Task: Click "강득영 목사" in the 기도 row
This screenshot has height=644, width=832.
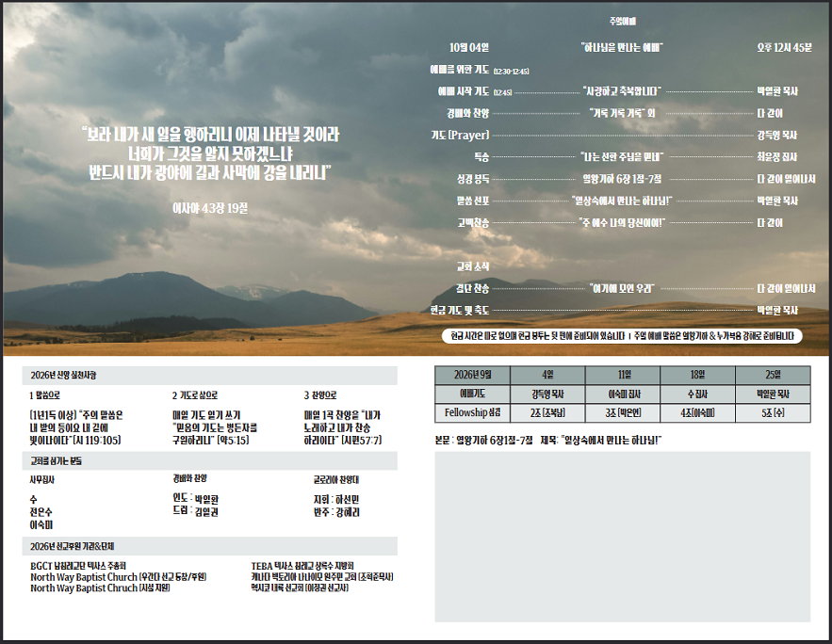Action: pos(777,136)
